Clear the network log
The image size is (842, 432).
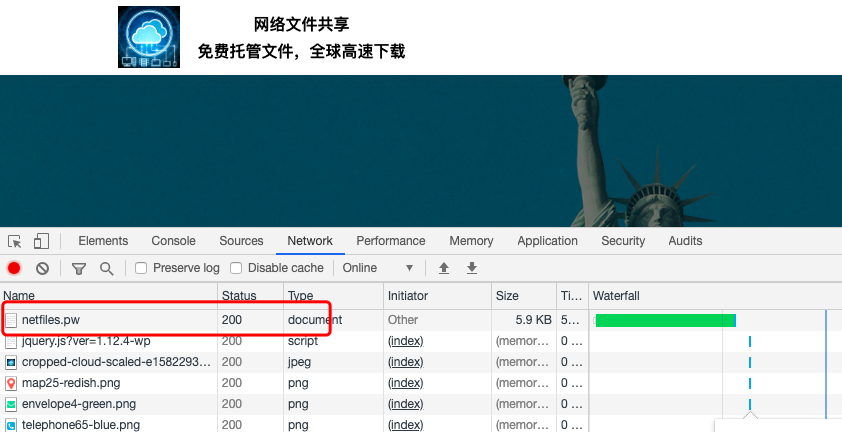click(x=43, y=268)
